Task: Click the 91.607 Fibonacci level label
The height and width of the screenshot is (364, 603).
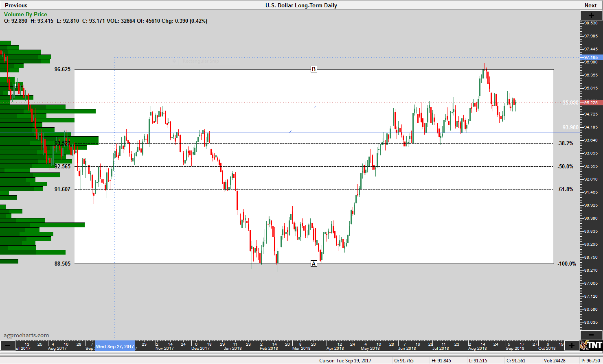Action: pos(63,190)
